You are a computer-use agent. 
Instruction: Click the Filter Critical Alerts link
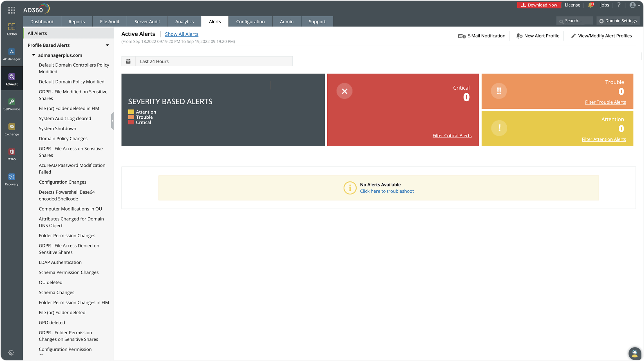[451, 135]
